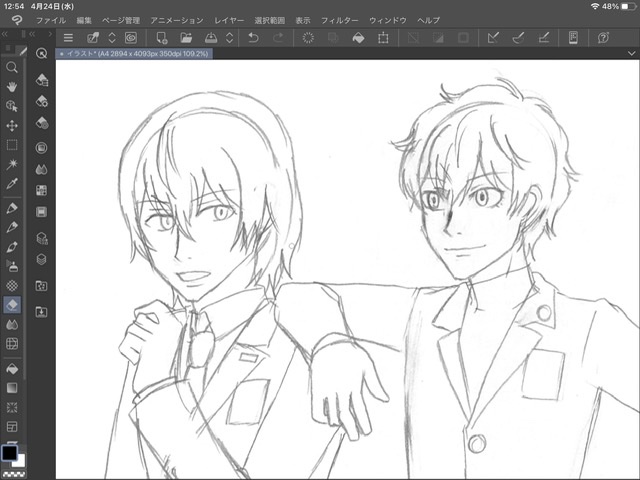Select the Frame border tool
The image size is (640, 480).
[x=12, y=427]
